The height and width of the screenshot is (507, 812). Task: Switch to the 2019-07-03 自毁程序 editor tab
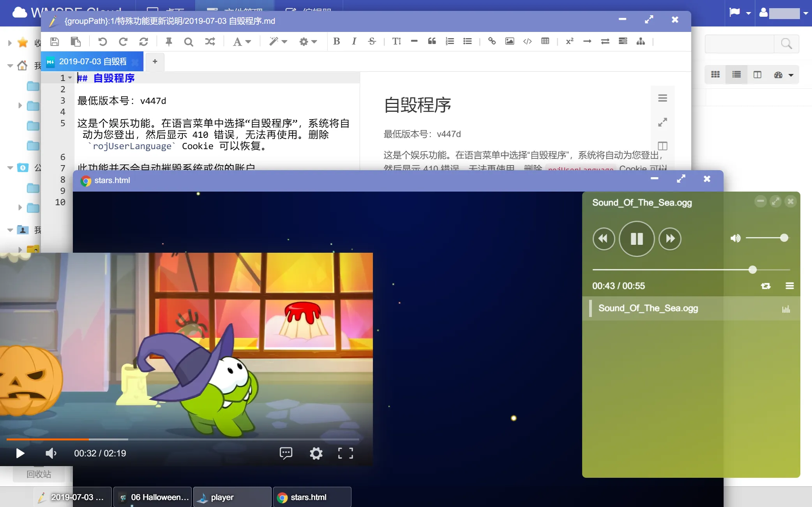[92, 62]
